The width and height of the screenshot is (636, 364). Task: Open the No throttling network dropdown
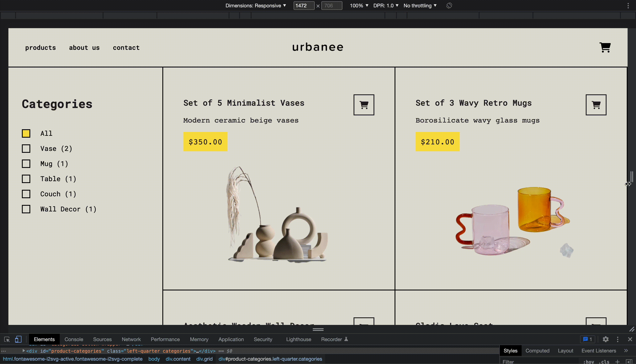point(420,5)
